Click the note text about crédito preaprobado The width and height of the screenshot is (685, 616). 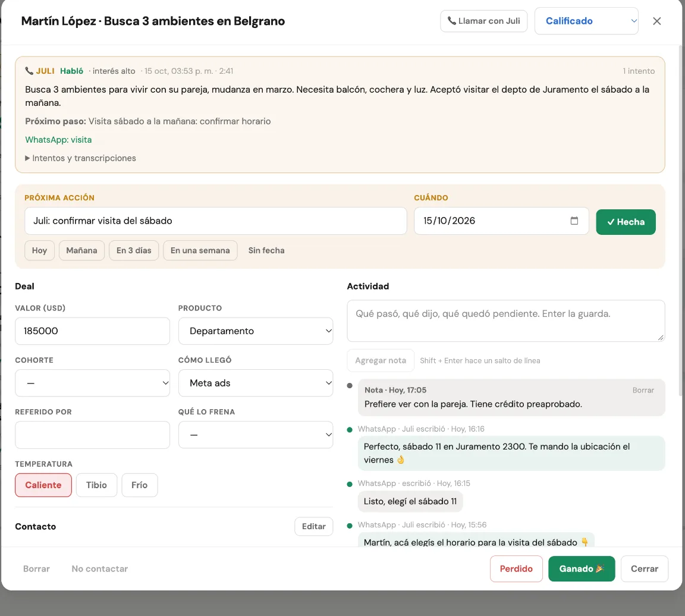[473, 404]
